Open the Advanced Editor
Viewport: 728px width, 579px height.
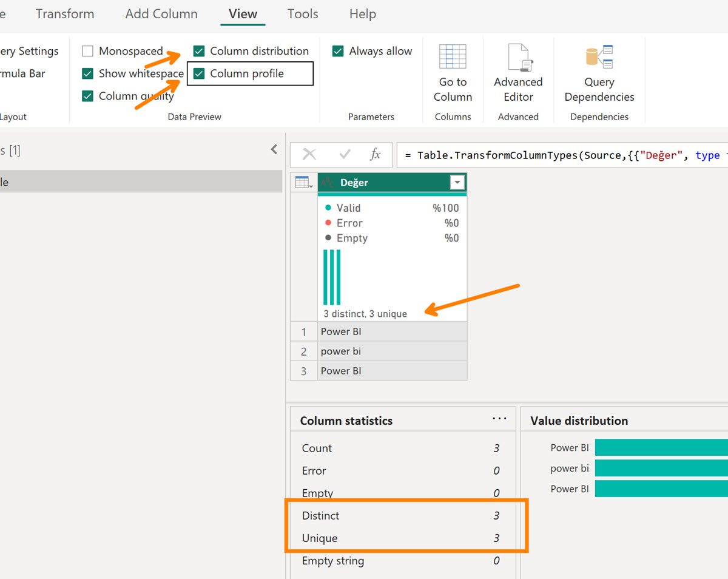click(517, 58)
